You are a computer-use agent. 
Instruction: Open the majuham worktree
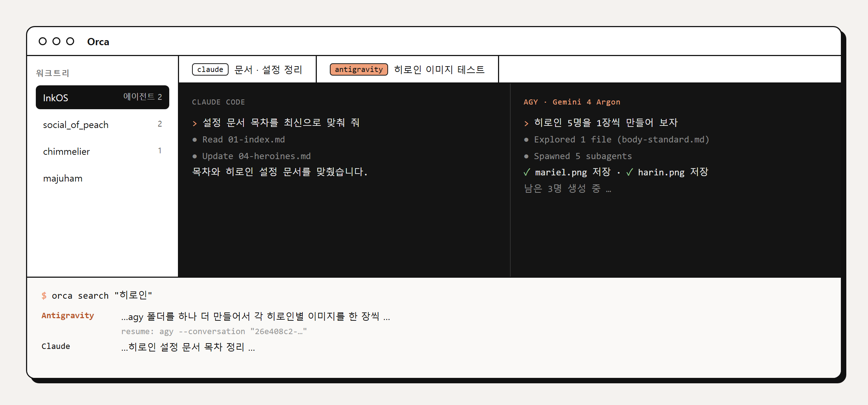[102, 178]
